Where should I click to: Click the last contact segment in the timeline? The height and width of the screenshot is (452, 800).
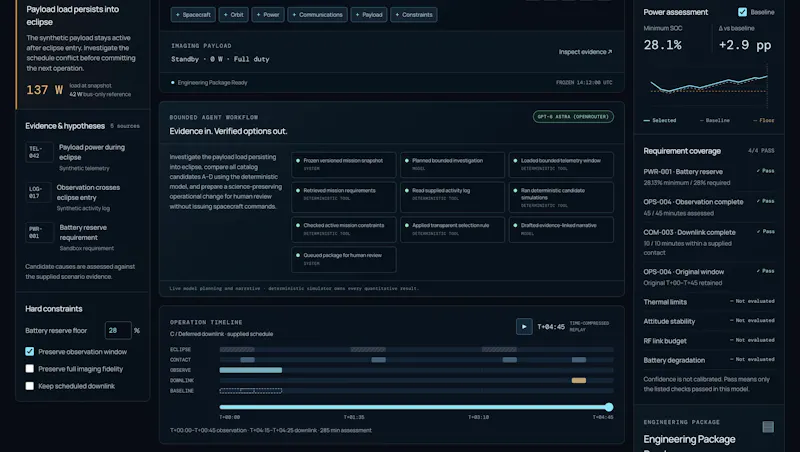(x=579, y=360)
